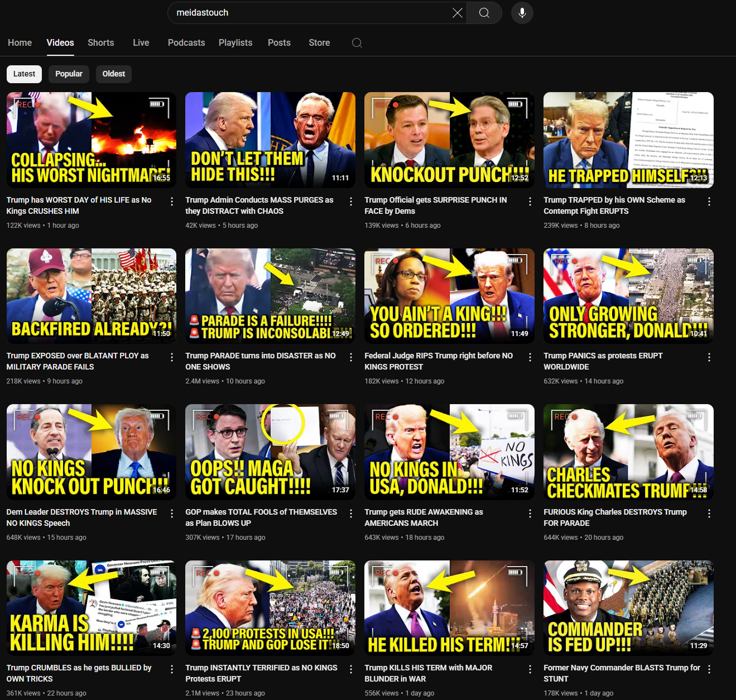Open three-dot menu for 'Trump Admin Conducts MASS PURGES' video
736x700 pixels.
351,202
